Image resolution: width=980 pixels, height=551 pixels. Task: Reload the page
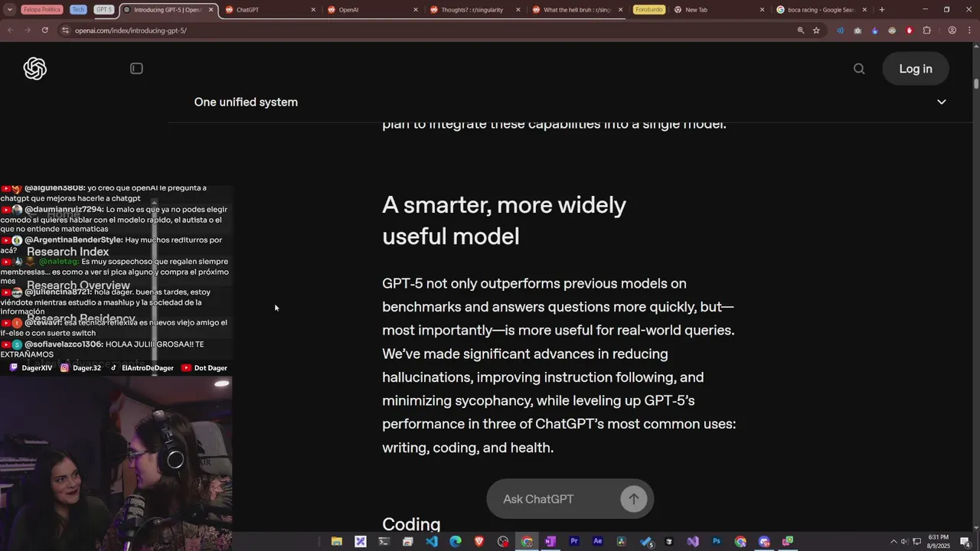click(x=45, y=31)
